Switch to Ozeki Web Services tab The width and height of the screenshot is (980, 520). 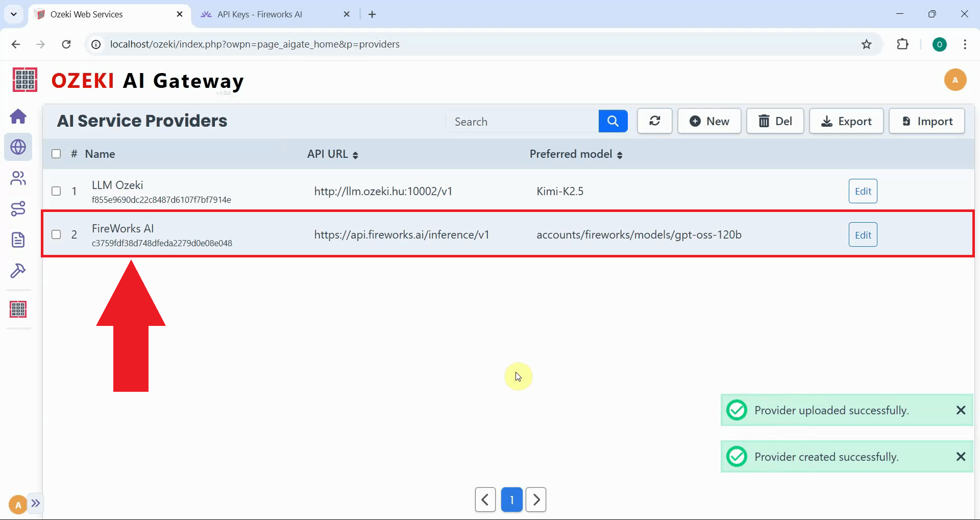[87, 14]
